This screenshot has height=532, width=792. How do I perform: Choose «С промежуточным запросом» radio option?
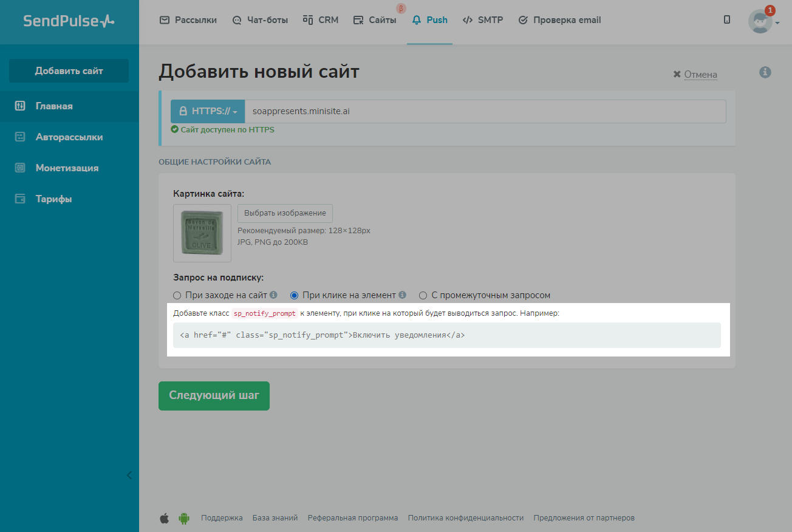pos(423,296)
